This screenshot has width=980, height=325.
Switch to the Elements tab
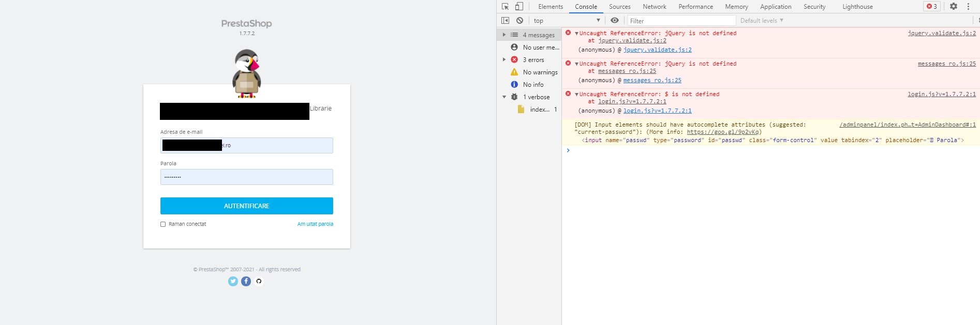click(x=551, y=7)
